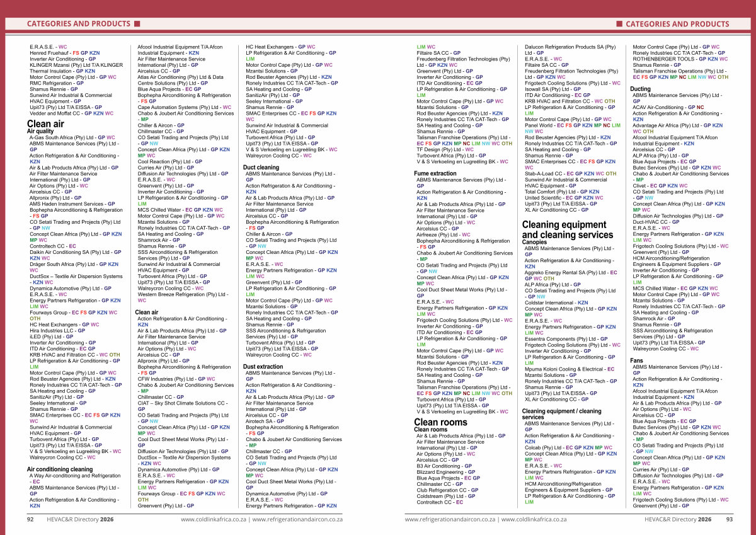
Task: Click the large 'Cleaning equipment and cleaning services' heading
Action: click(567, 230)
